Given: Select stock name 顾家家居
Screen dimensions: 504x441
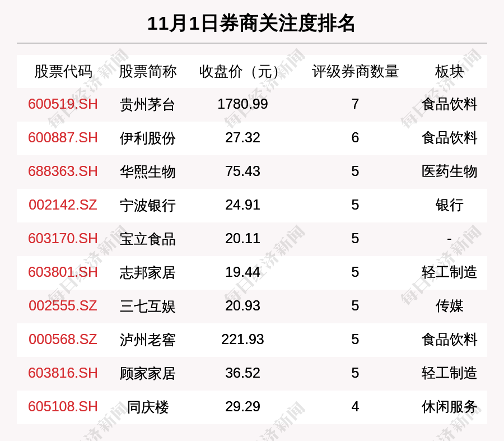Looking at the screenshot, I should click(x=147, y=373).
